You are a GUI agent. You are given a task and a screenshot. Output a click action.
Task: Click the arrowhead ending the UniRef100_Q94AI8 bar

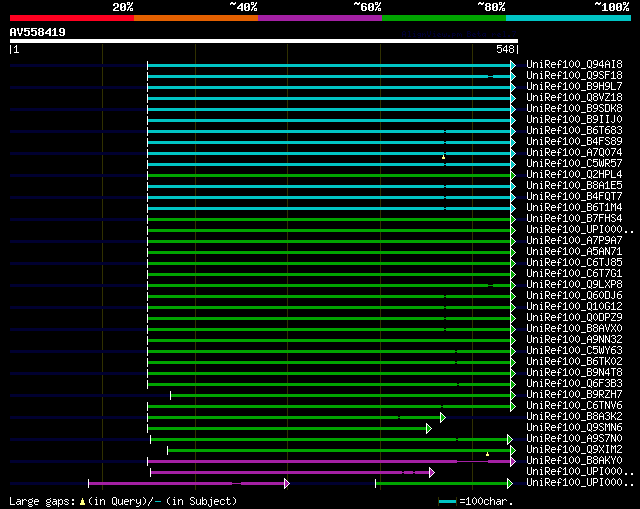pos(513,65)
